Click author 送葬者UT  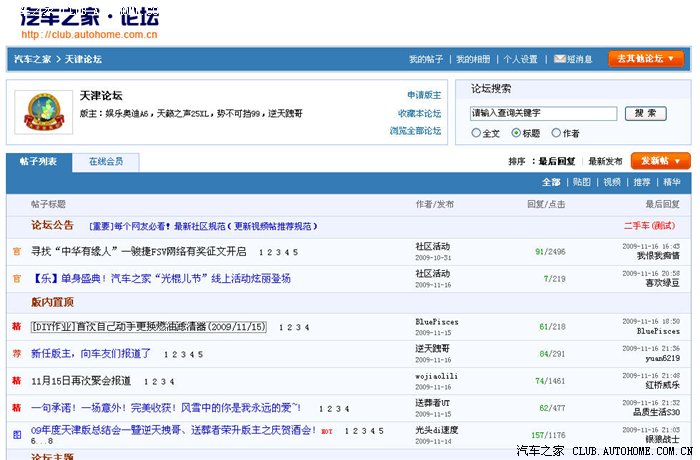tap(433, 403)
